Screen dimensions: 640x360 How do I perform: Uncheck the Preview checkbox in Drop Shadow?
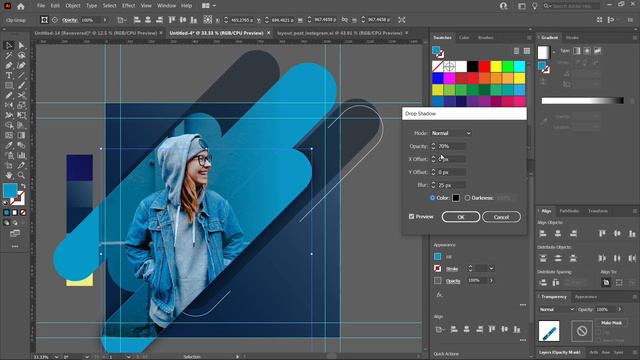[411, 216]
